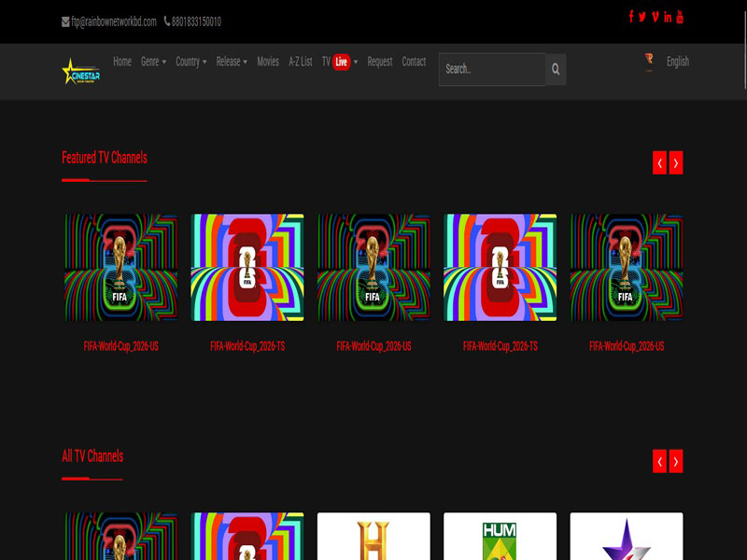Viewport: 747px width, 560px height.
Task: Click the ftp@rainbownetworkbd.com email link
Action: (113, 21)
